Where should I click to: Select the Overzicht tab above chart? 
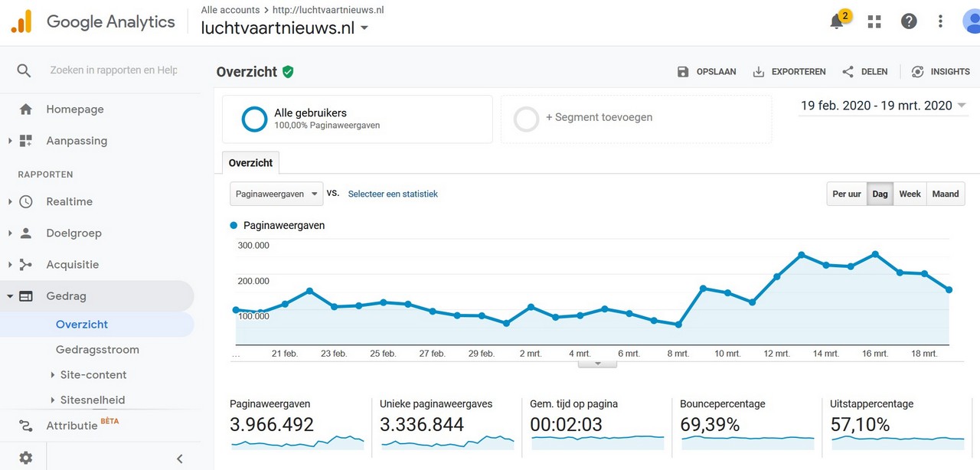pos(250,163)
